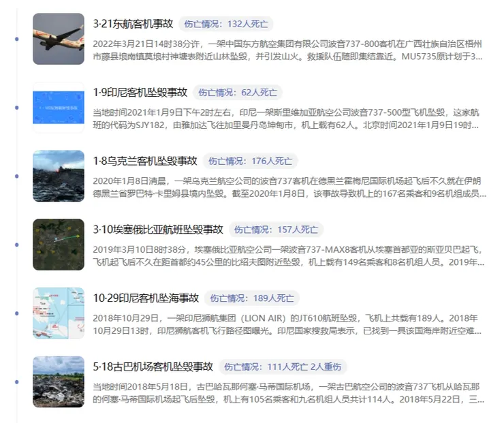Click the description starting 2022年3月21日14时38分许
Viewport: 504px width, 423px height.
tap(287, 50)
